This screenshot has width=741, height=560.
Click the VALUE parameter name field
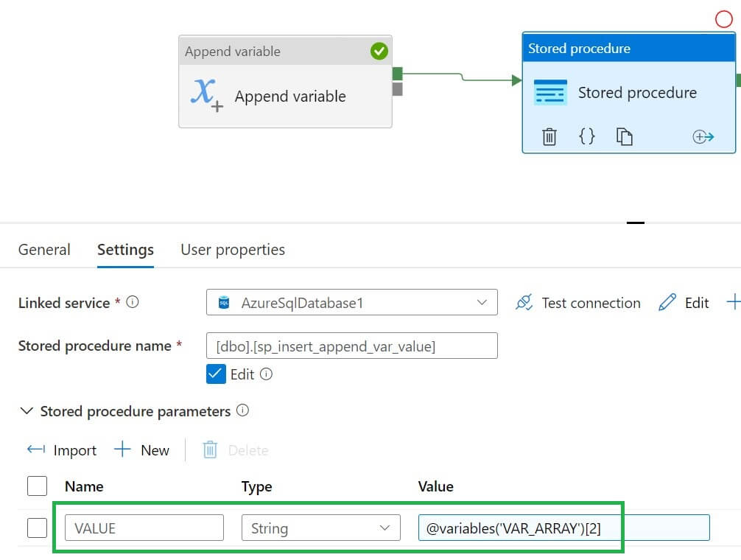click(x=144, y=528)
